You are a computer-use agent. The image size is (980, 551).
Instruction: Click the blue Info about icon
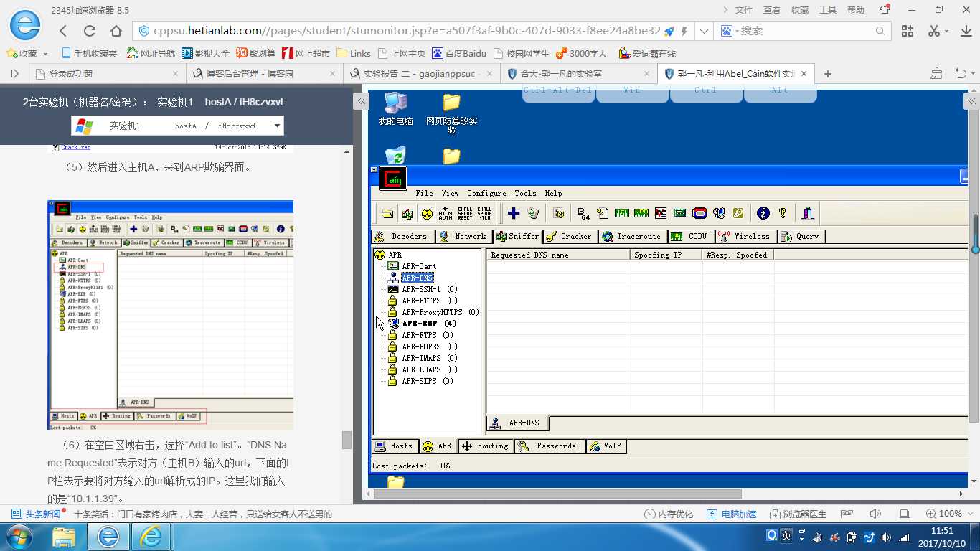[x=763, y=213]
